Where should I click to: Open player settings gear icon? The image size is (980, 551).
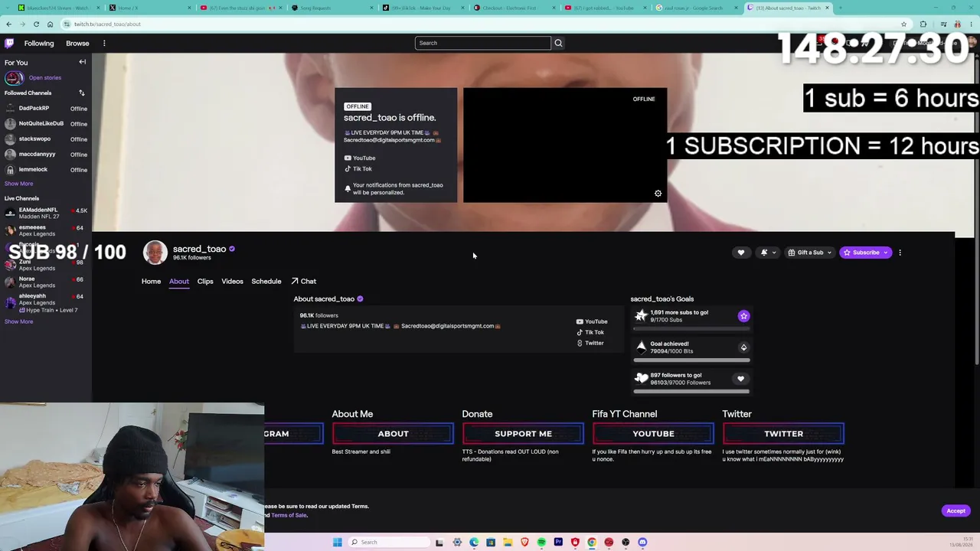coord(658,194)
